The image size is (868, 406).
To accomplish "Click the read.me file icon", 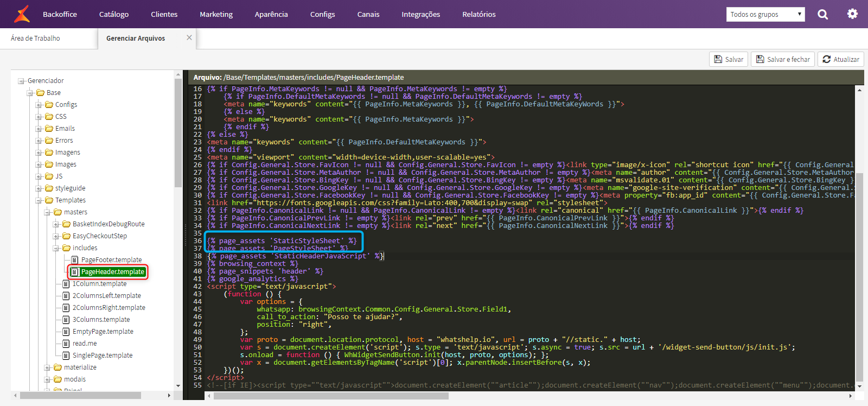I will 66,344.
